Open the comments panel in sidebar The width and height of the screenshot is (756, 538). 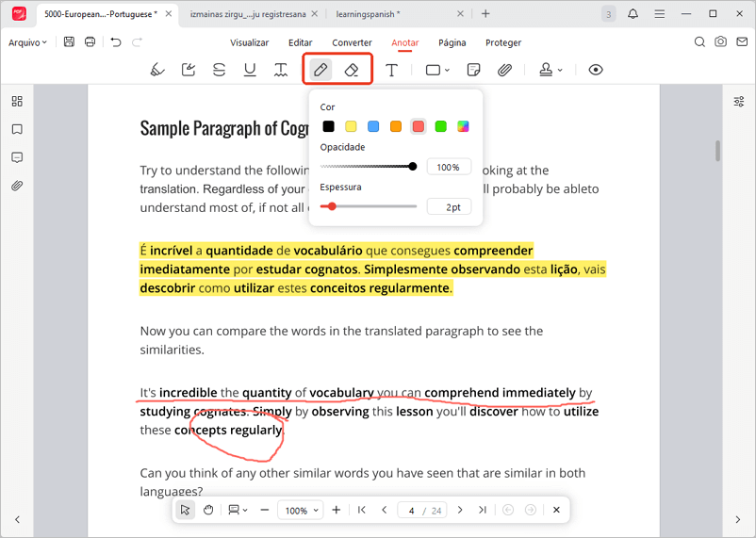[x=17, y=157]
